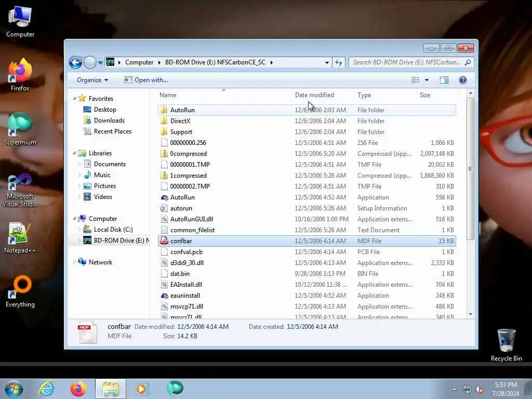
Task: Click the network tray icon
Action: [x=467, y=390]
